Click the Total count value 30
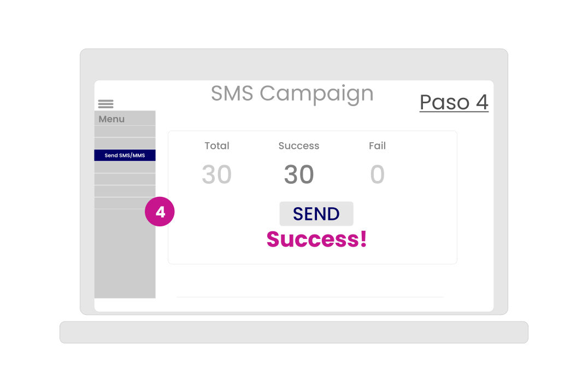This screenshot has width=588, height=392. [x=217, y=174]
